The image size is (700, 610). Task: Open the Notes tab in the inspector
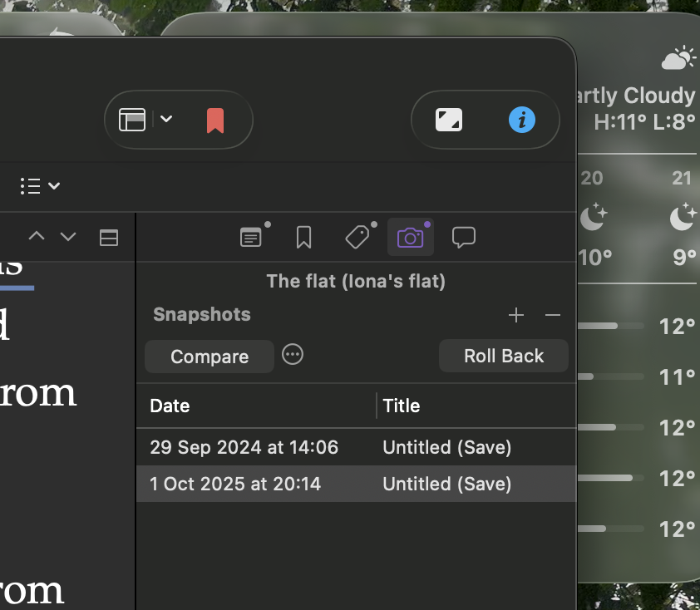(251, 238)
